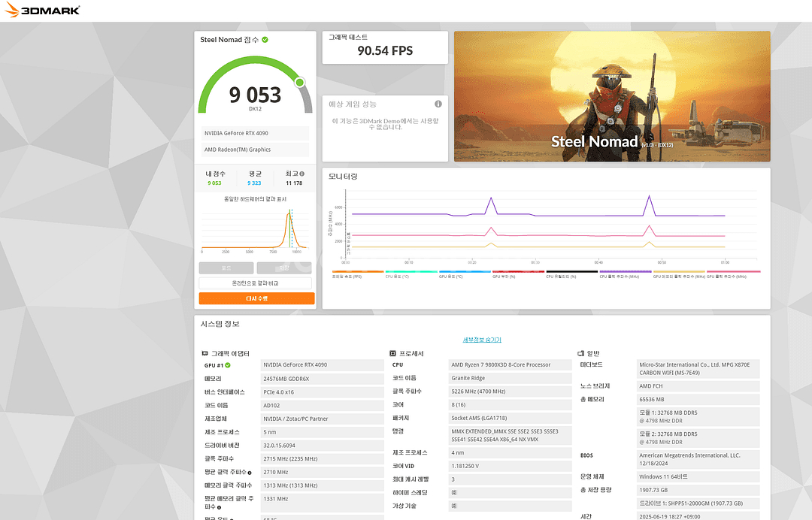Click the 24576MB GDDR6X memory value
This screenshot has width=812, height=520.
(x=322, y=379)
